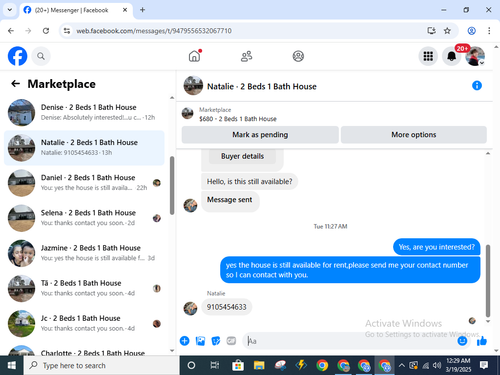Open Chrome three-dot menu
Image resolution: width=500 pixels, height=375 pixels.
coord(489,31)
